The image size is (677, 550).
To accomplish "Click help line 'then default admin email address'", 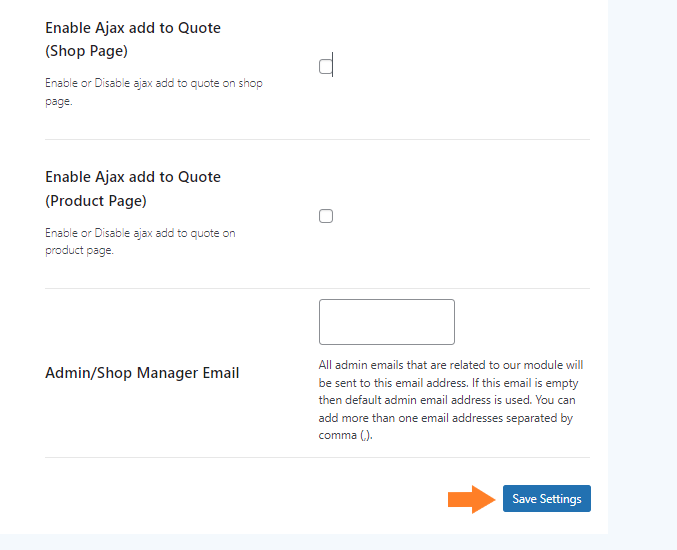I will click(447, 400).
